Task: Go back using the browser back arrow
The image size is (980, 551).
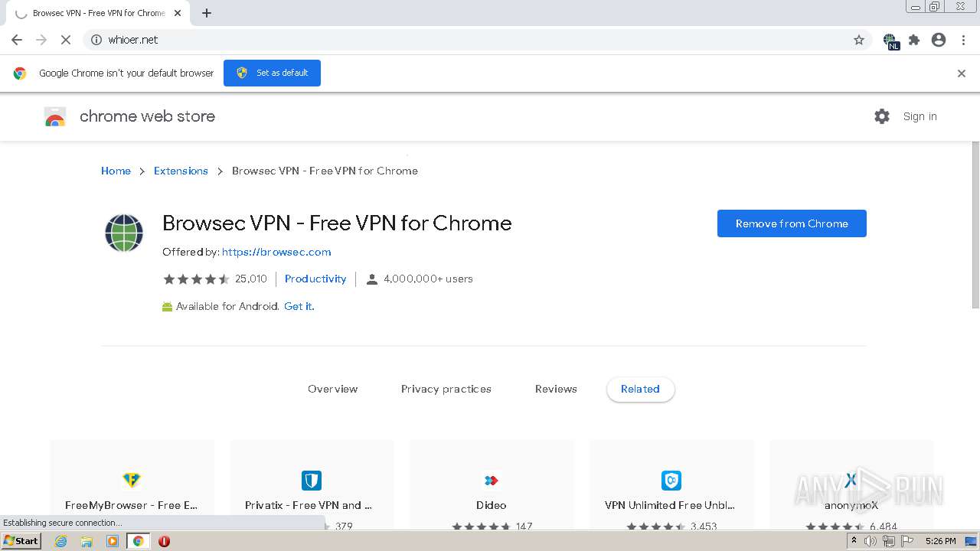Action: [x=17, y=40]
